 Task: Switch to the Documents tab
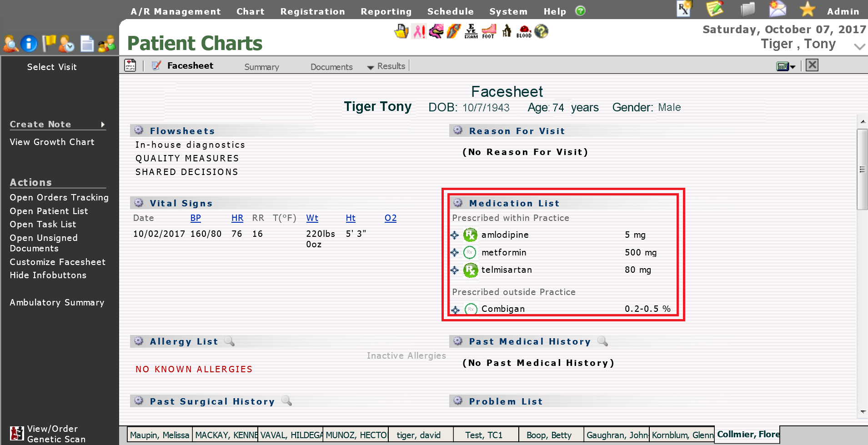[x=331, y=67]
